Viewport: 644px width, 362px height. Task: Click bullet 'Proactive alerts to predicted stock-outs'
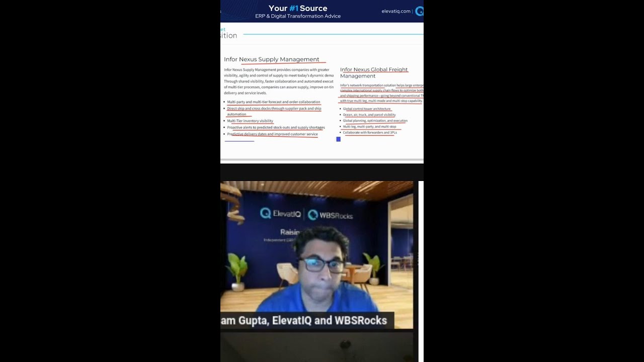click(276, 128)
